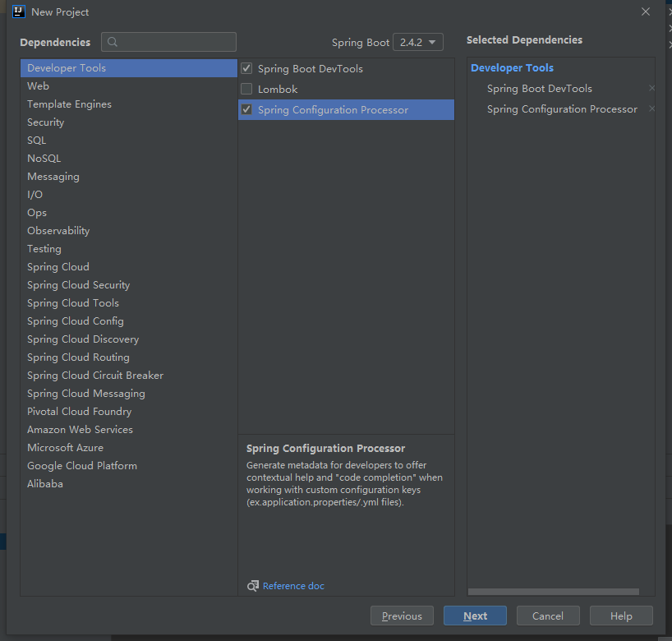Screen dimensions: 672x641
Task: Click the Reference doc icon
Action: coord(253,586)
